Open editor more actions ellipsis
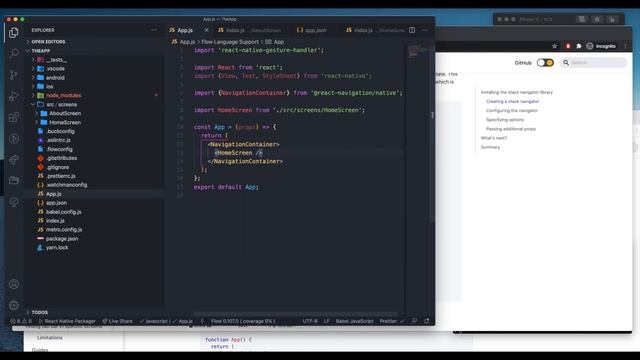The height and width of the screenshot is (360, 640). tap(425, 30)
